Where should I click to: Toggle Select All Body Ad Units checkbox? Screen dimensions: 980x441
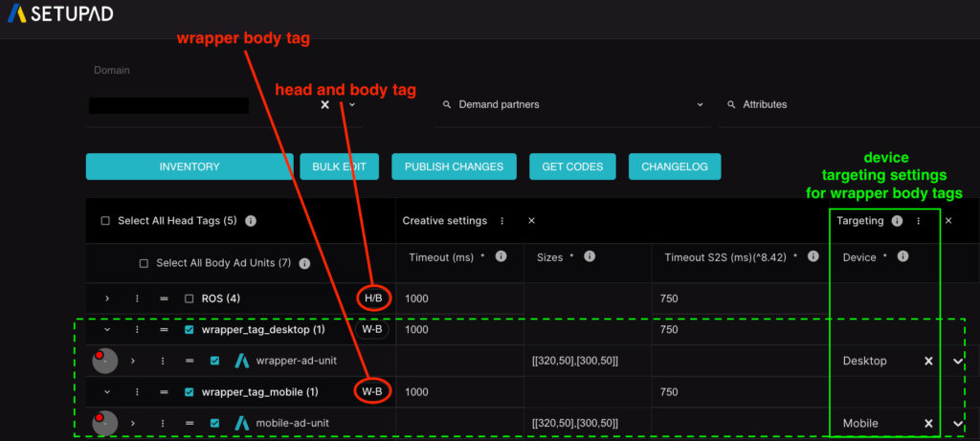144,264
